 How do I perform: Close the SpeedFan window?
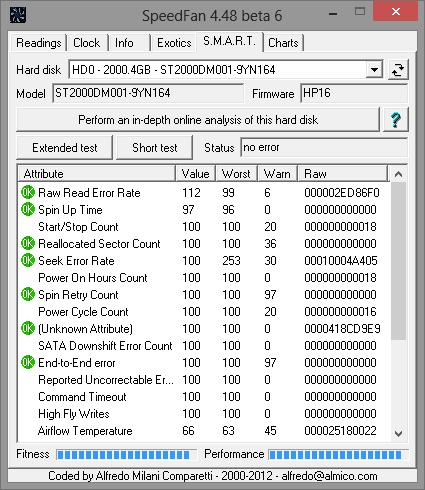(x=395, y=11)
